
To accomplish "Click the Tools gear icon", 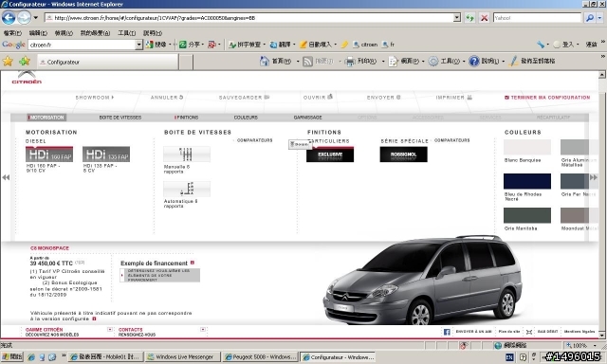I will pos(433,61).
